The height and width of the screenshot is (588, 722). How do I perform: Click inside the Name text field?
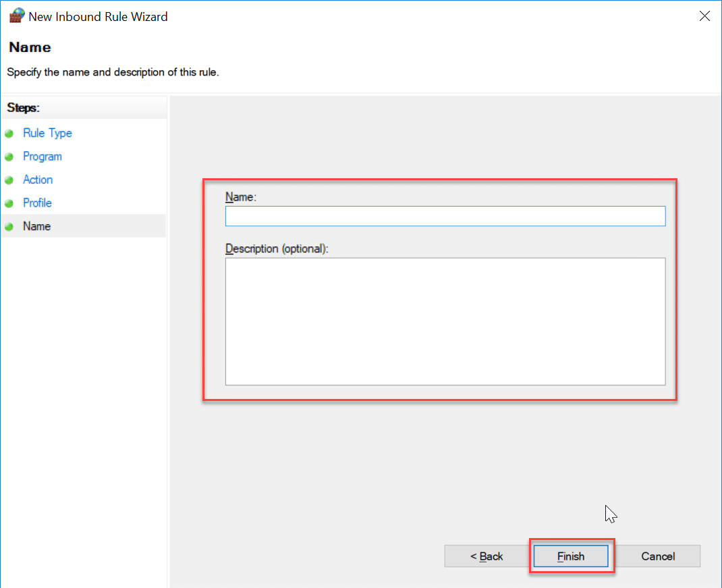[445, 215]
